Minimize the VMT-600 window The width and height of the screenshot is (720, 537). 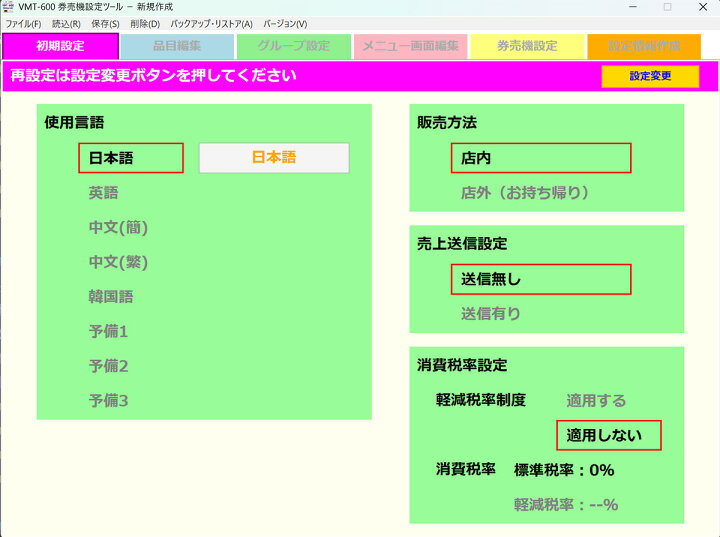pyautogui.click(x=633, y=7)
